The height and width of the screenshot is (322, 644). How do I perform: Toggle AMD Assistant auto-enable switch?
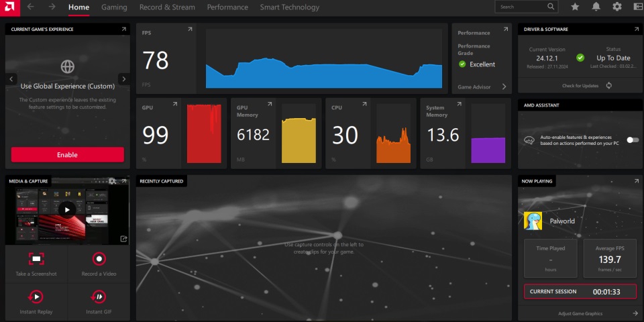pos(633,140)
